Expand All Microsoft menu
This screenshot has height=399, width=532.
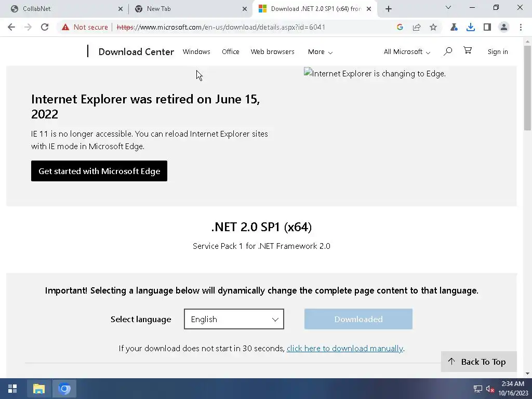407,51
